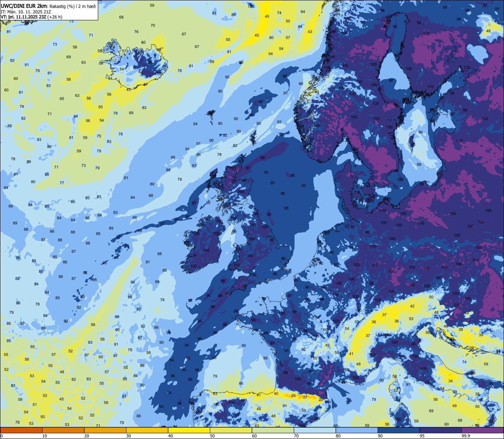Click the 90–95% dark blue legend swatch
This screenshot has height=439, width=504.
click(398, 430)
